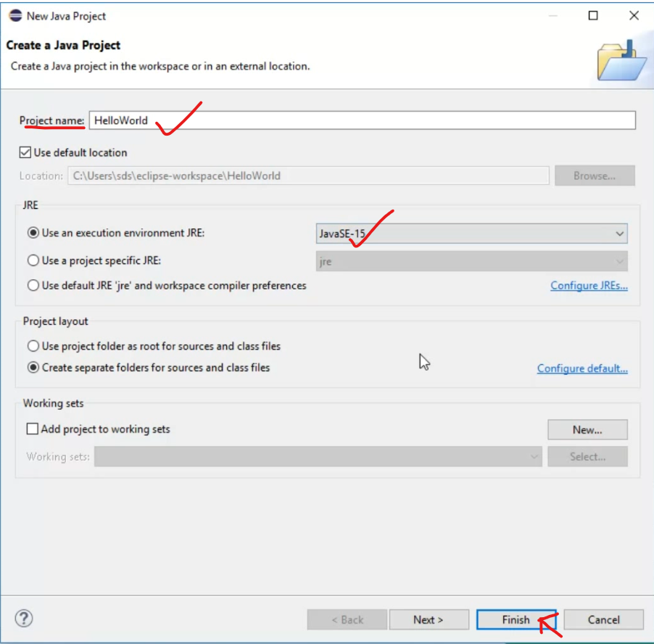Click the Eclipse icon in title bar
Screen dimensions: 654x644
(x=15, y=15)
